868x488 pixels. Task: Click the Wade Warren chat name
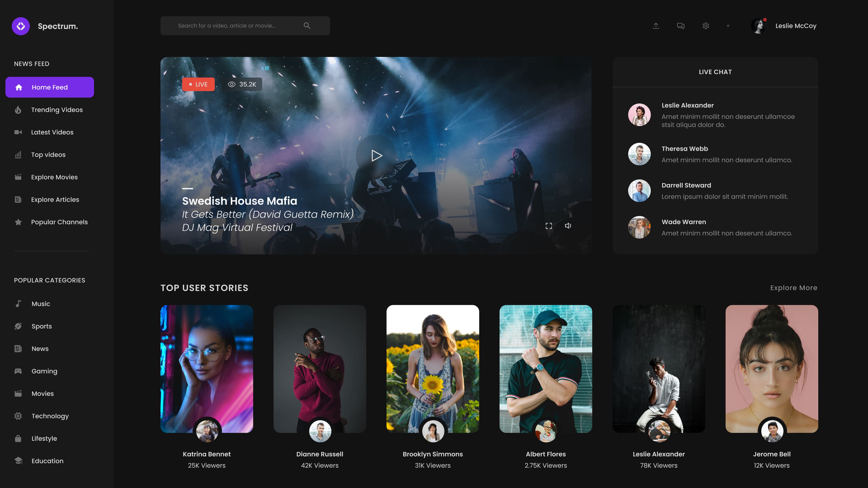684,222
